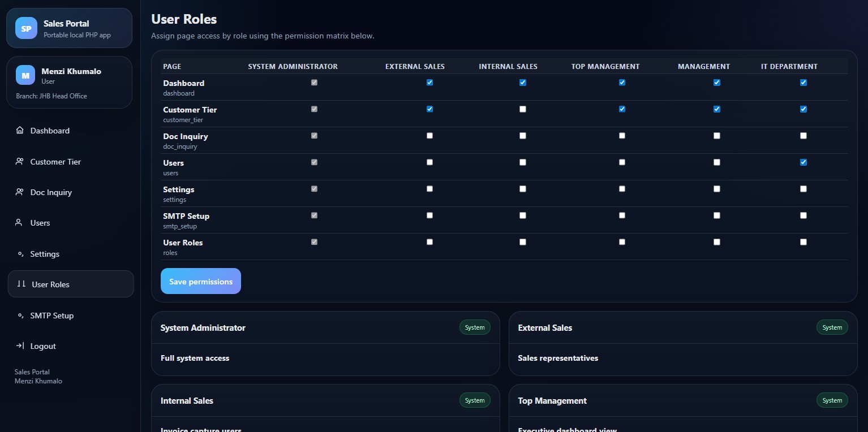Enable Settings for Management role
868x432 pixels.
click(x=717, y=189)
